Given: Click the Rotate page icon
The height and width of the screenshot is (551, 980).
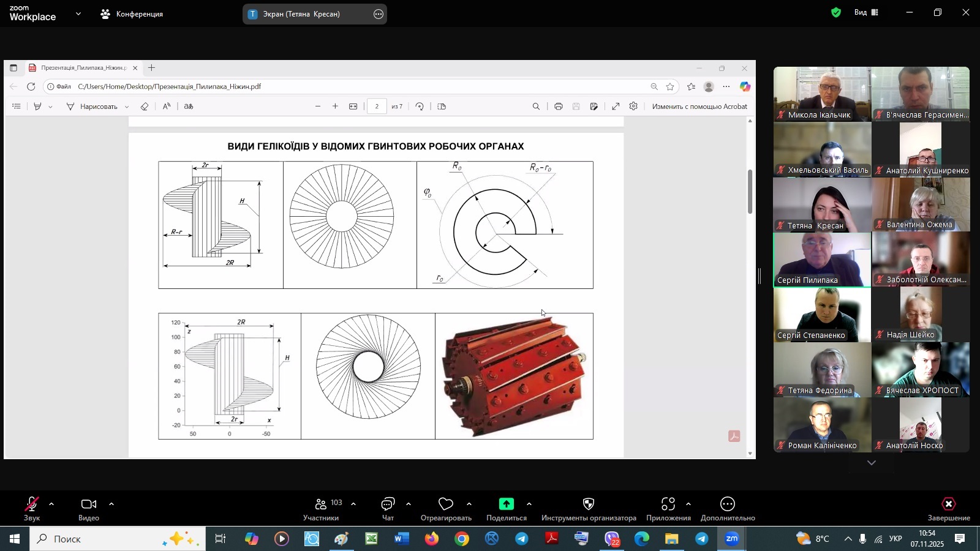Looking at the screenshot, I should coord(420,107).
